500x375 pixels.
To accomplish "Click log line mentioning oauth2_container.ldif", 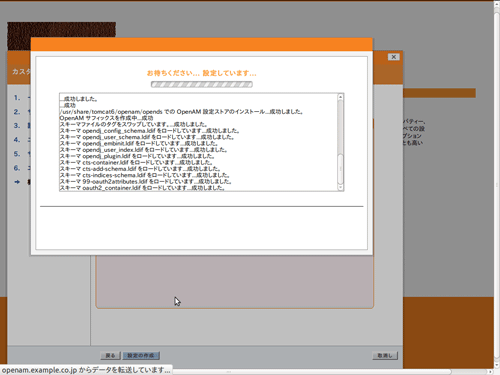I will (142, 188).
